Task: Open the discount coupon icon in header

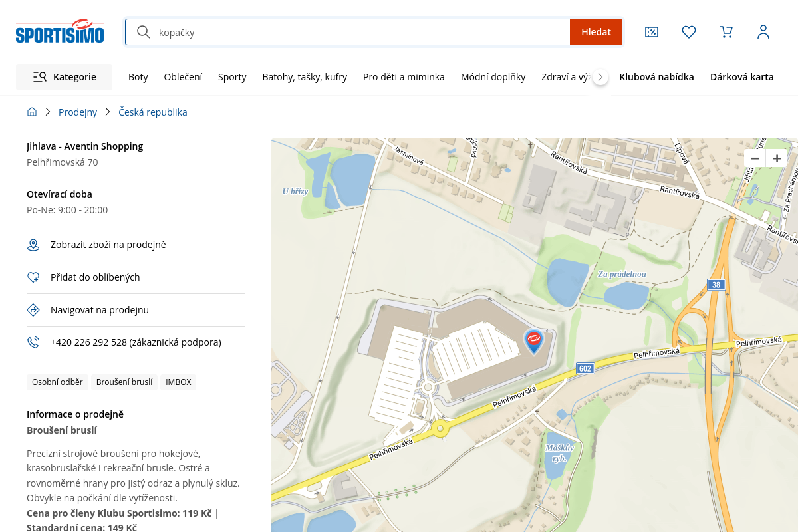Action: [x=652, y=32]
